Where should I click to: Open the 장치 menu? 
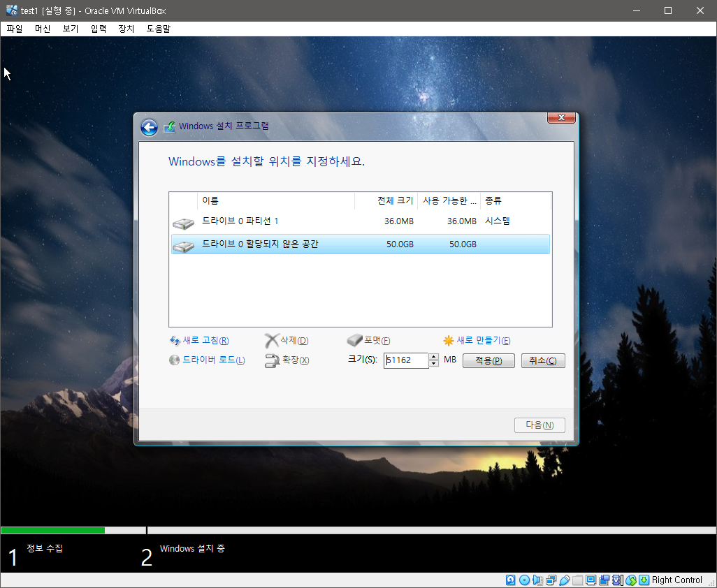[126, 29]
